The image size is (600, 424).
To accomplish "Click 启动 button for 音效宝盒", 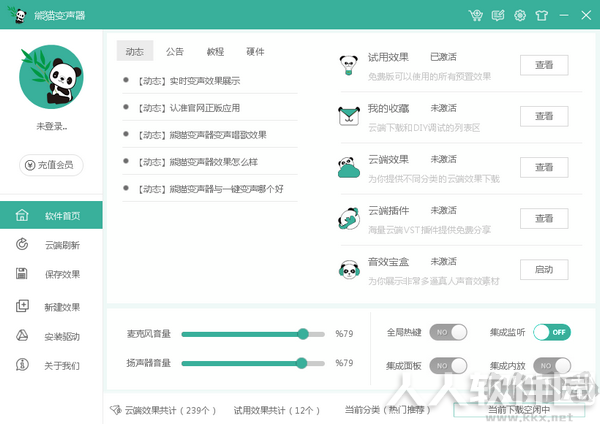I will click(x=544, y=269).
